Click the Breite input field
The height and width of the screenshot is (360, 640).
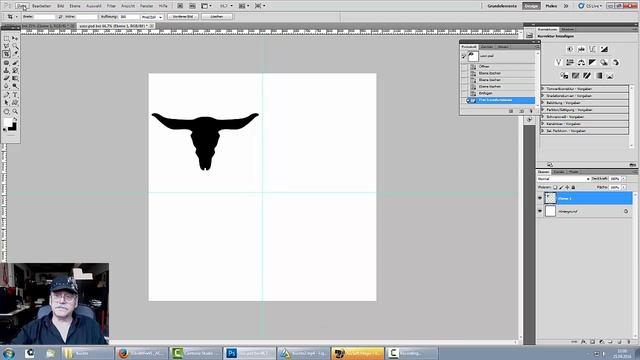[44, 17]
